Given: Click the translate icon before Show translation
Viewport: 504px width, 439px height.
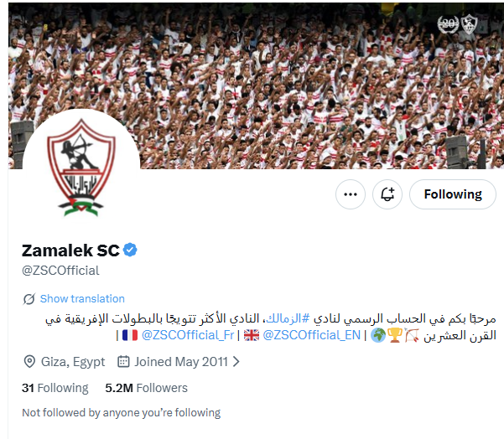Looking at the screenshot, I should [x=29, y=299].
